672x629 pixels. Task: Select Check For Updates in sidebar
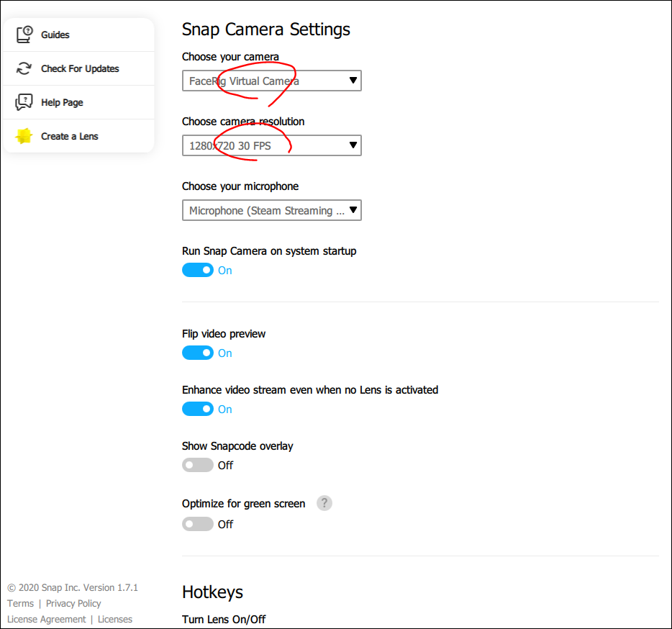point(78,68)
